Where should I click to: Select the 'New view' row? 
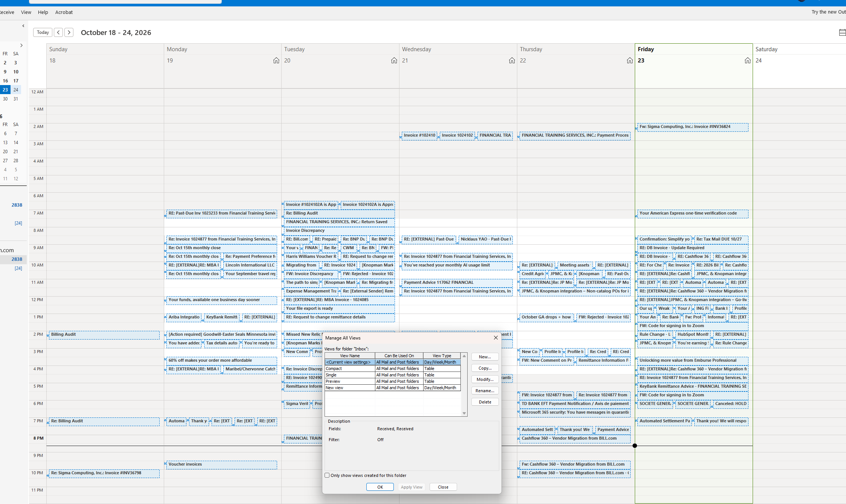tap(393, 388)
